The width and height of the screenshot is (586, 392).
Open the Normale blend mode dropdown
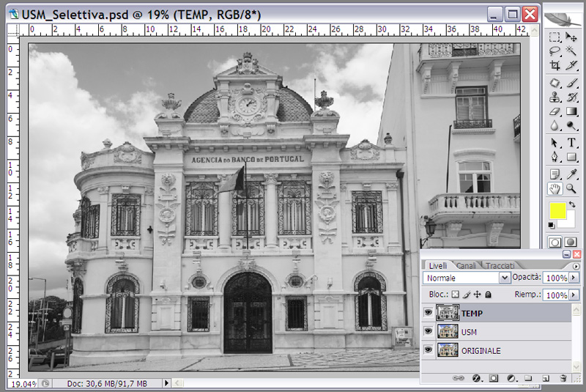pos(504,278)
